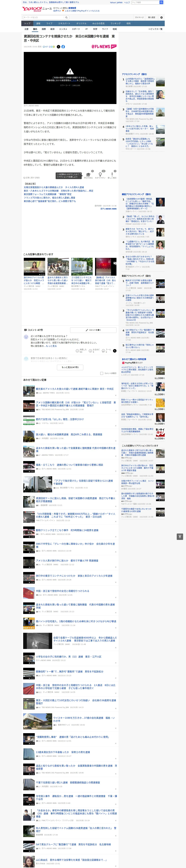Toggle the コメント非表示 checkbox
Screen dimensions: 186x868
click(x=102, y=373)
